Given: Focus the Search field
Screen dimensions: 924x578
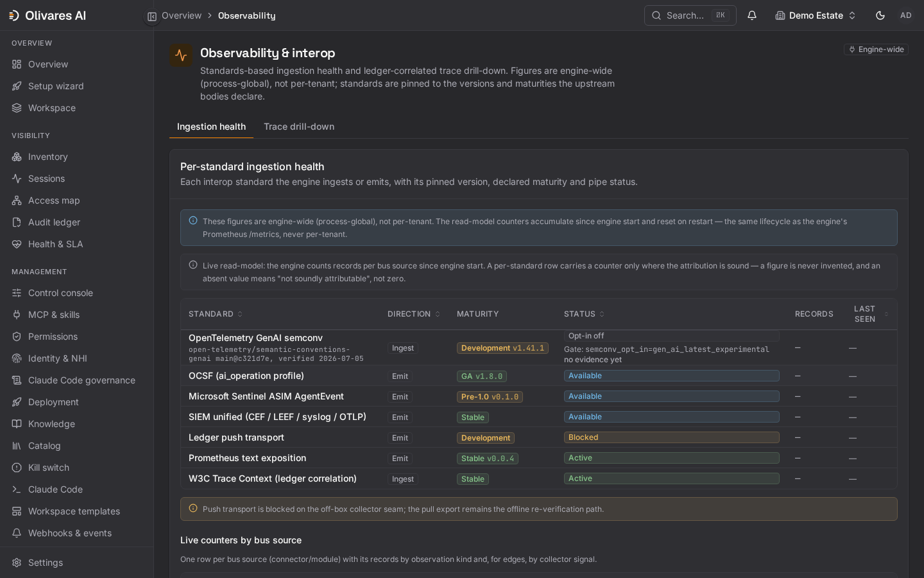Looking at the screenshot, I should (x=690, y=15).
